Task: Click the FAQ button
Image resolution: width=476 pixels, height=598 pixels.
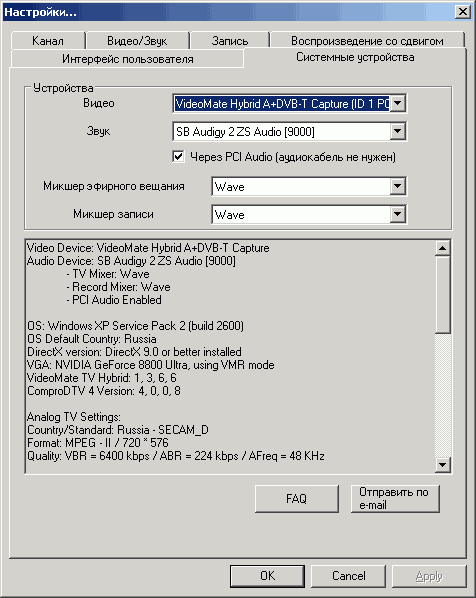Action: coord(296,498)
